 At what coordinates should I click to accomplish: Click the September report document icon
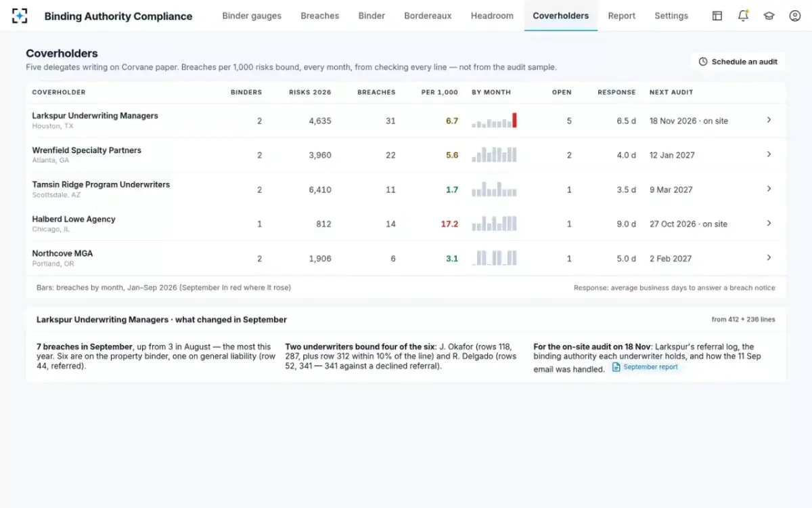point(616,367)
